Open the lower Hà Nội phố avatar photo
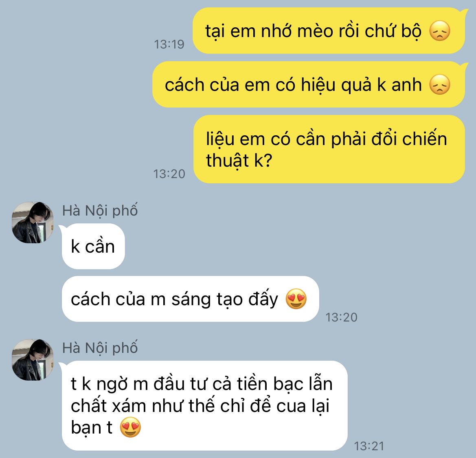 pos(33,360)
